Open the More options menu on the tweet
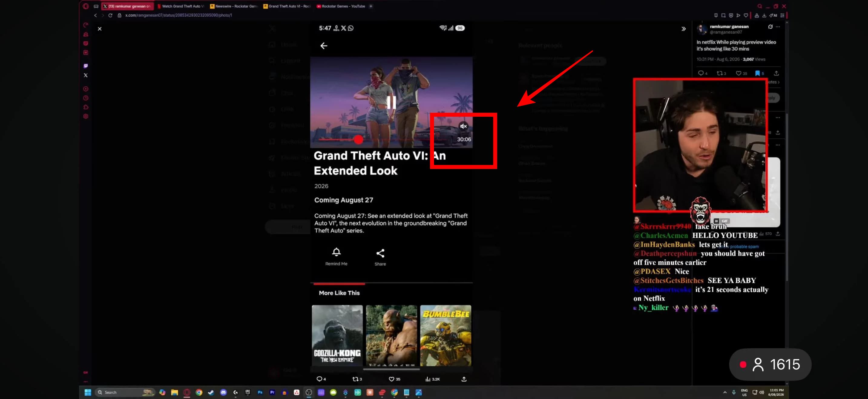 (x=778, y=27)
